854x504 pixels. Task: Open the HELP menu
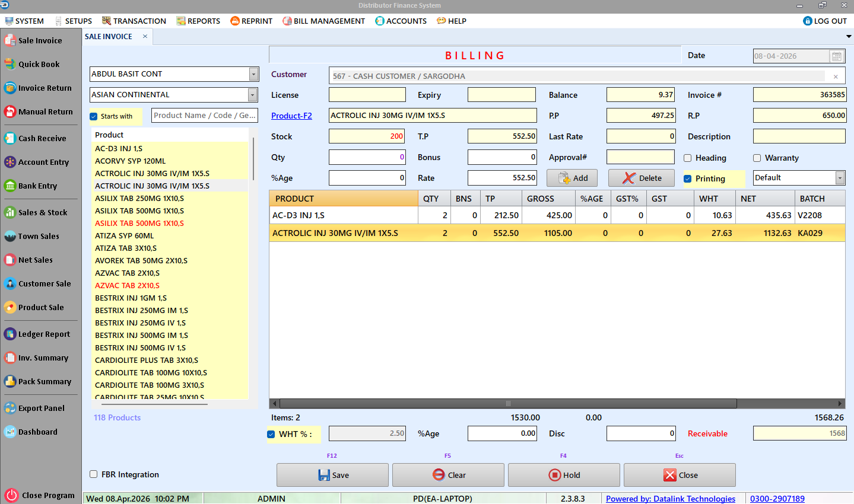pos(452,21)
